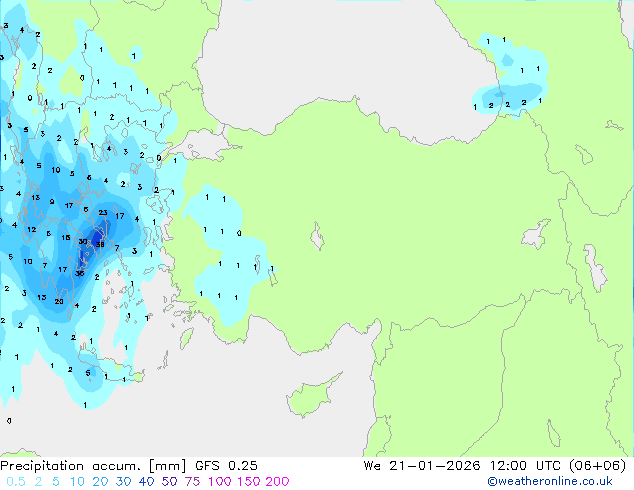Screen dimensions: 634x490
Task: Click the 30 value in the bottom legend
Action: point(123,482)
